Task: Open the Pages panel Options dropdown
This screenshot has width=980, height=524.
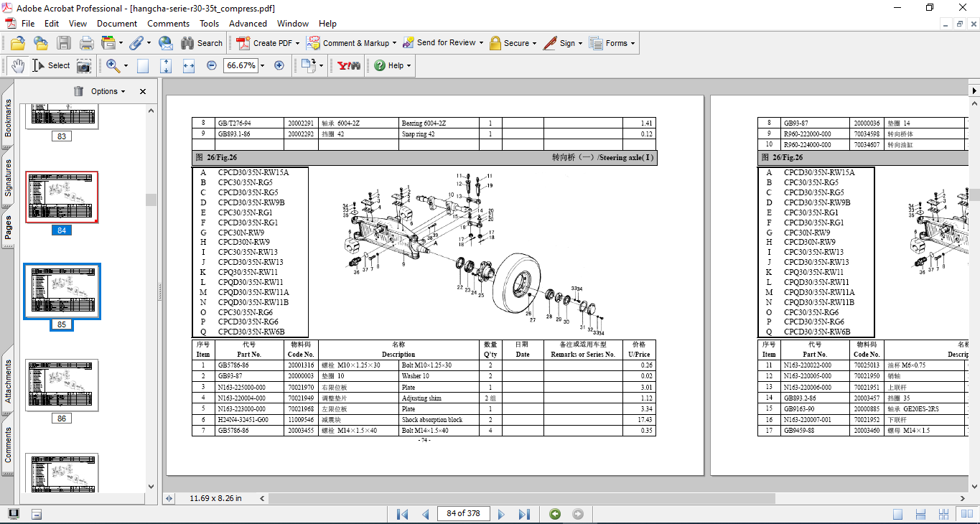Action: (108, 91)
